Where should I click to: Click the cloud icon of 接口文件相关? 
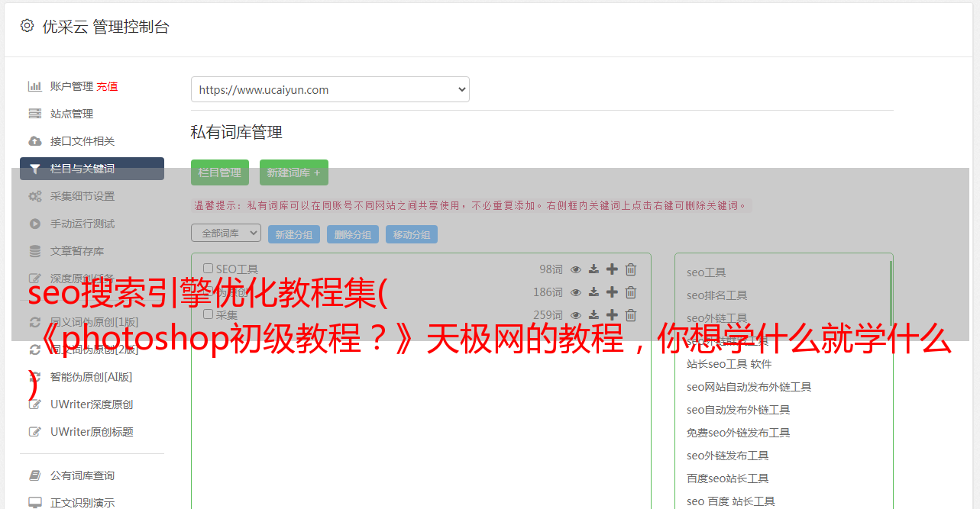pos(35,141)
